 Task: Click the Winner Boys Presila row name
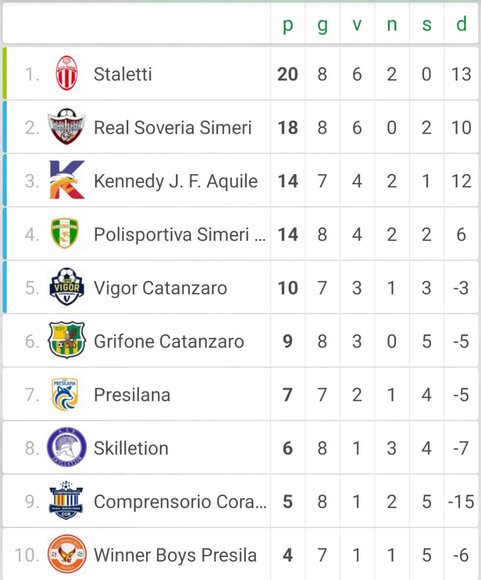pyautogui.click(x=175, y=555)
